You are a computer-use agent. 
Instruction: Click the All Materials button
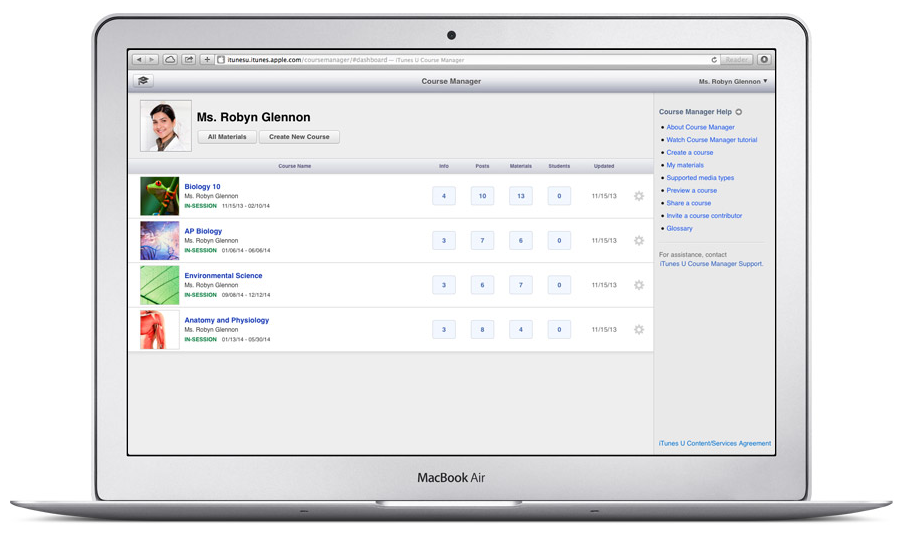(x=227, y=137)
